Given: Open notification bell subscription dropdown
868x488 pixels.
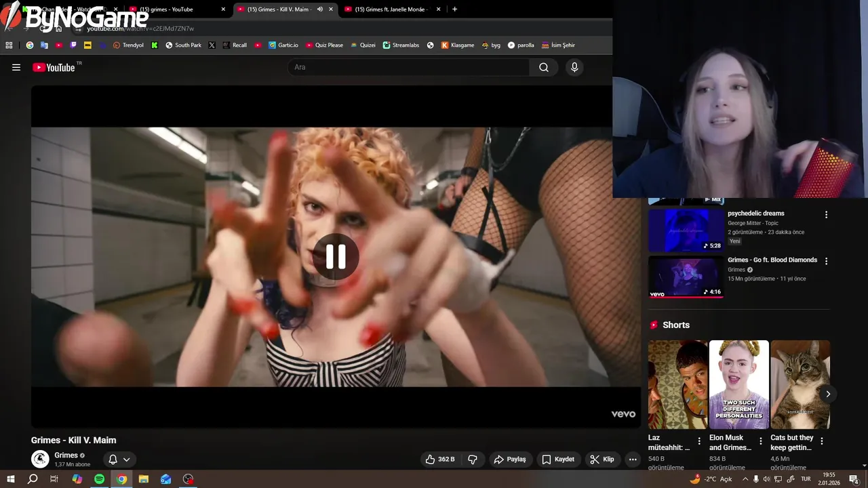Looking at the screenshot, I should 119,459.
